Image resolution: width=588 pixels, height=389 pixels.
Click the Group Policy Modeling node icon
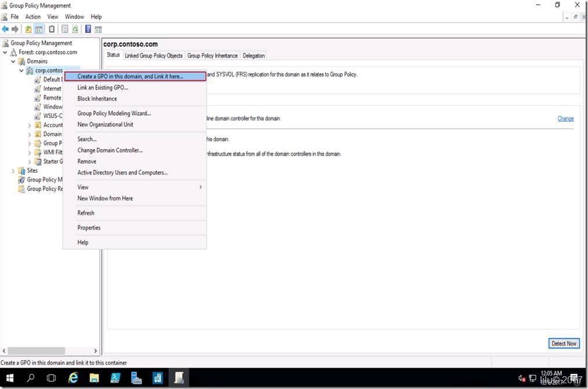point(22,179)
